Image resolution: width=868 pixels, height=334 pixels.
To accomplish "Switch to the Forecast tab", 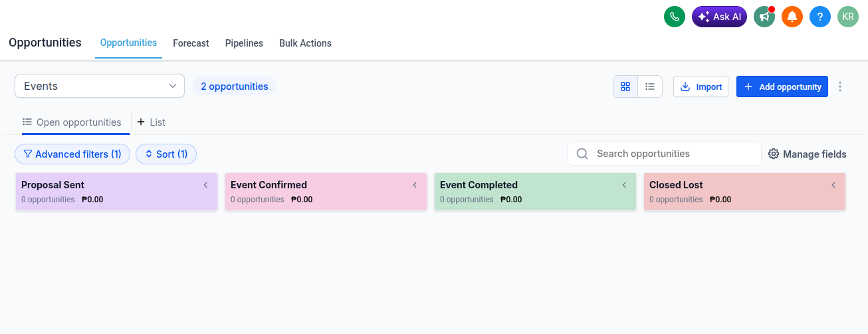I will point(191,43).
